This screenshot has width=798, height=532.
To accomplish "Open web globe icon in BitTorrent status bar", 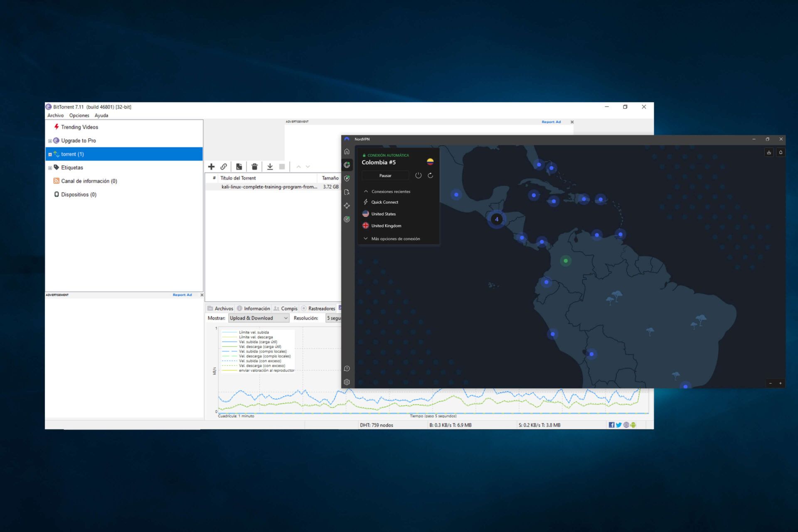I will click(x=626, y=425).
